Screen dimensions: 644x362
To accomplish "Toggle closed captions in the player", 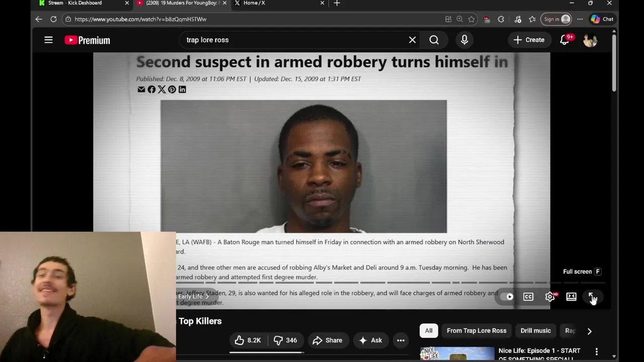I will tap(528, 297).
